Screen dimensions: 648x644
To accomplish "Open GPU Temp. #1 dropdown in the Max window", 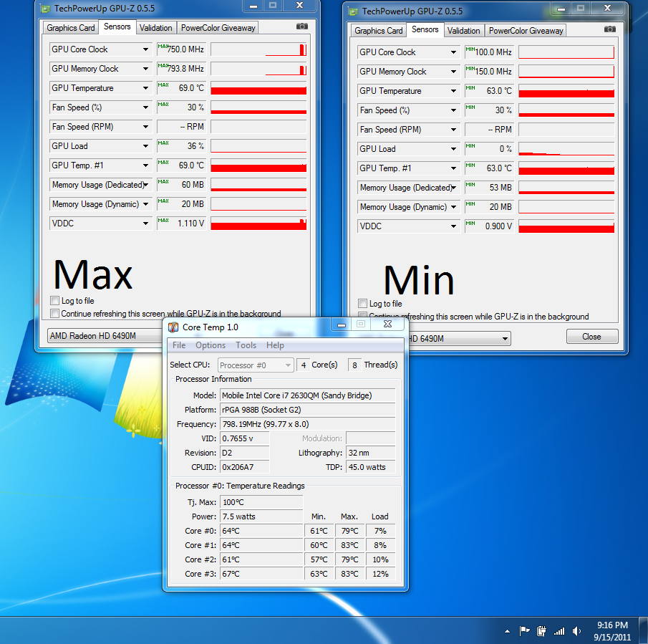I will point(145,165).
